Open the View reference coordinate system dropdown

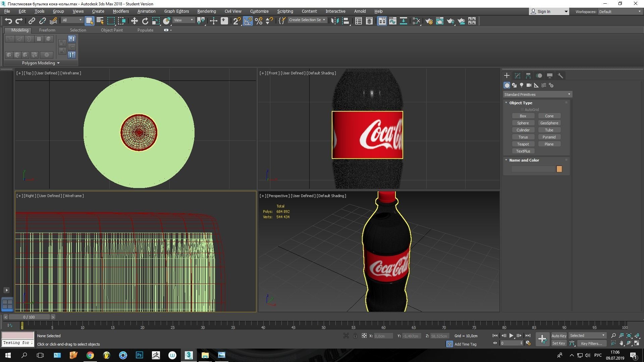pyautogui.click(x=183, y=20)
